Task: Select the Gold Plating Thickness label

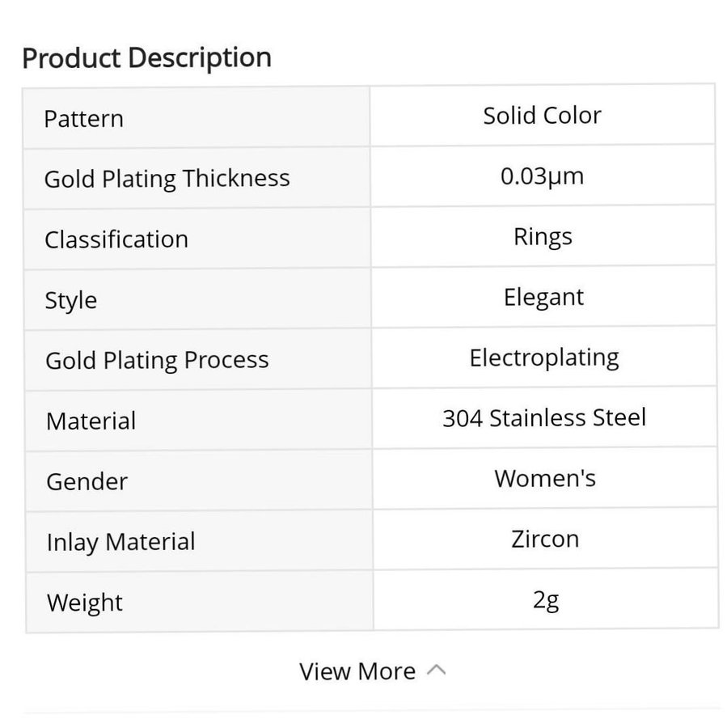Action: click(x=167, y=179)
